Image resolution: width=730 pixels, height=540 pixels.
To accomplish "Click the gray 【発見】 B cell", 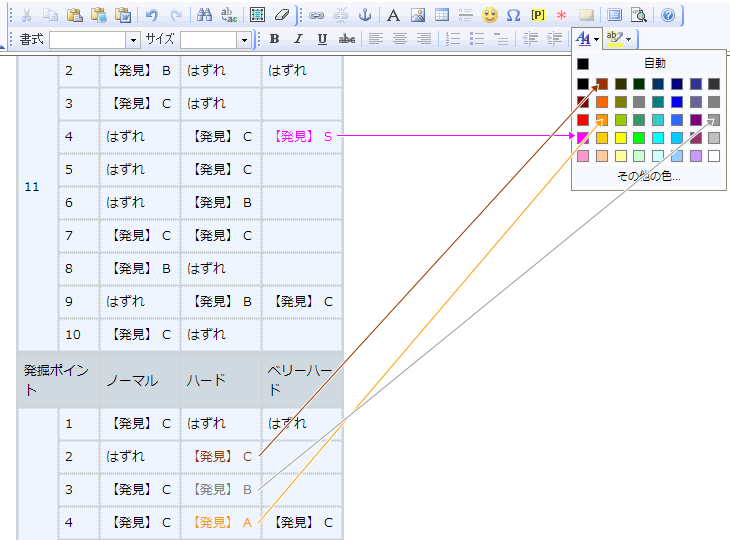I will coord(221,489).
